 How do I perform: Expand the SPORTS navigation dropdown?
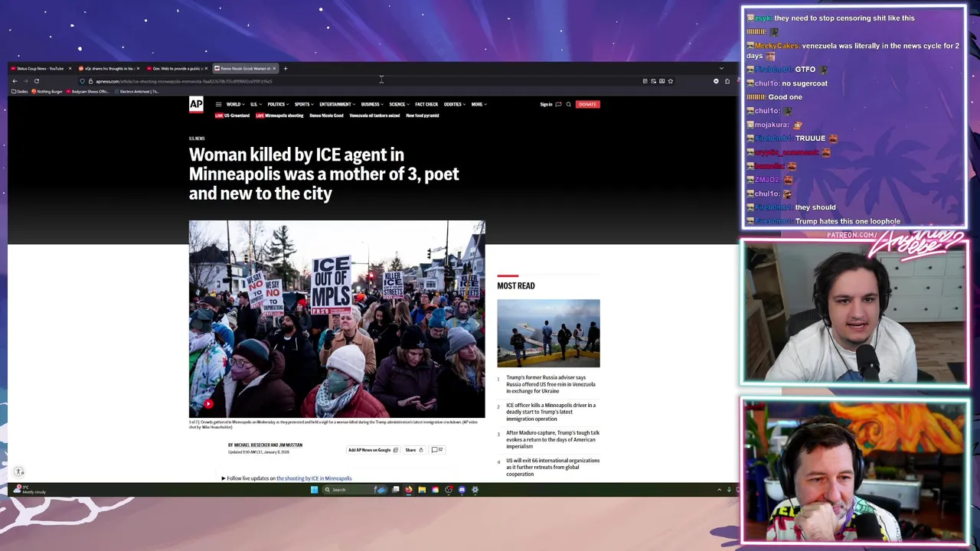tap(305, 104)
